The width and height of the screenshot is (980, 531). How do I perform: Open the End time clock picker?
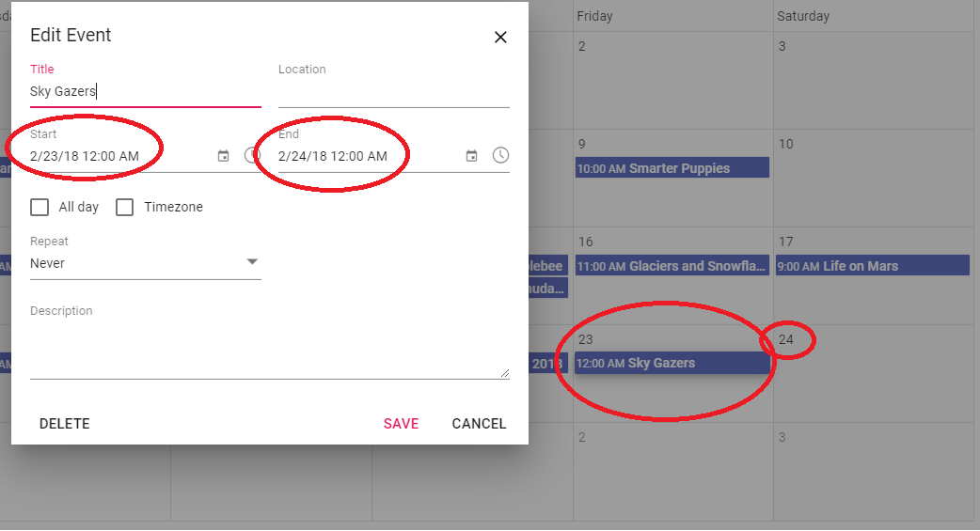[500, 156]
